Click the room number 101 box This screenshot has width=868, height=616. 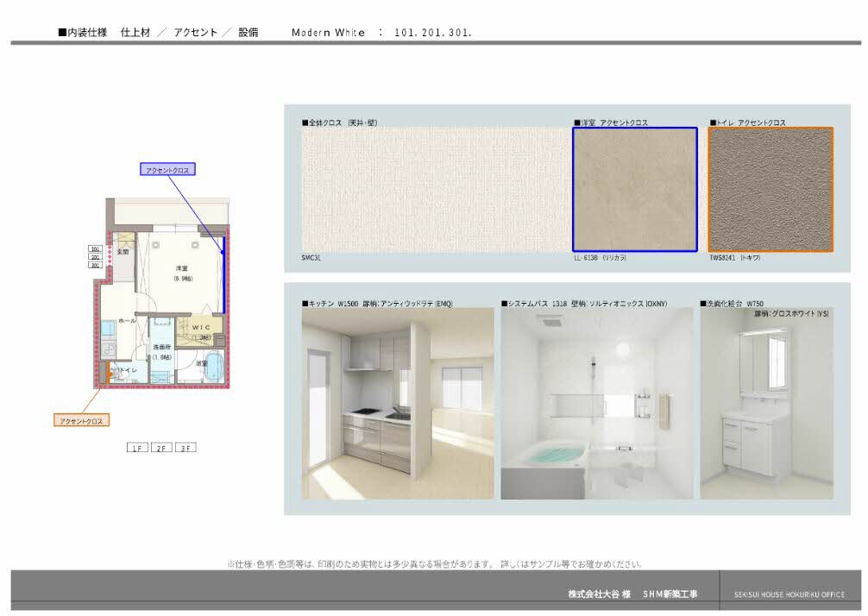pyautogui.click(x=95, y=249)
